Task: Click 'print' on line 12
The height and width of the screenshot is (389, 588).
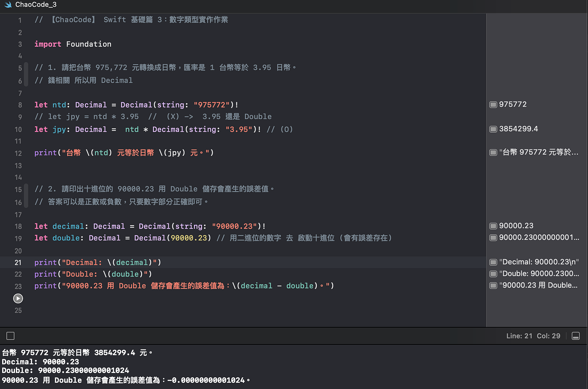Action: (x=45, y=152)
